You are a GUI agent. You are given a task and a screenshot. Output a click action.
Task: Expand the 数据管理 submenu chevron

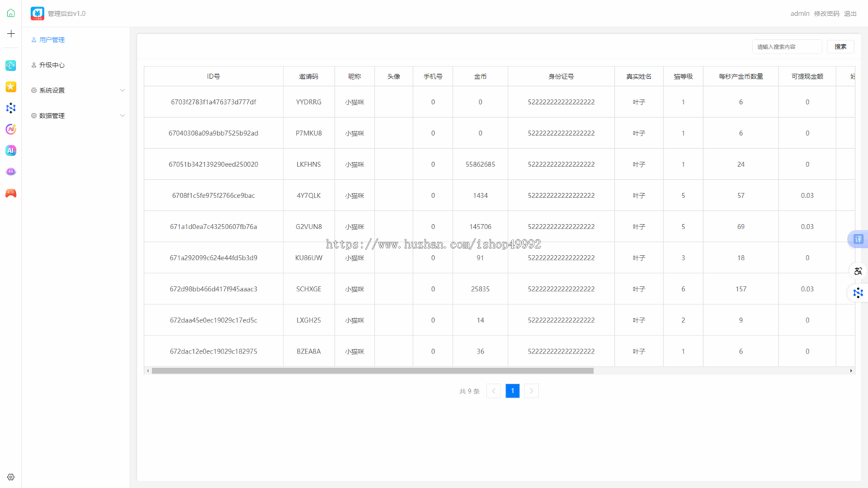point(122,116)
